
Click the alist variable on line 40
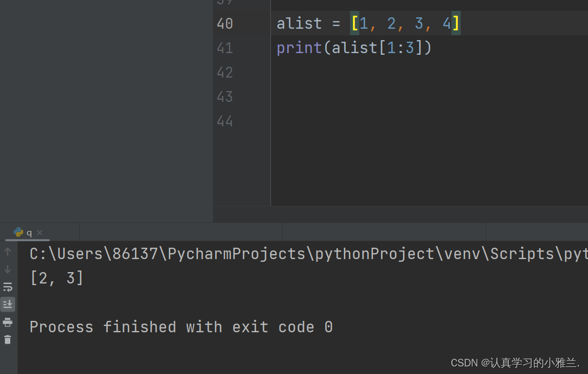coord(299,24)
